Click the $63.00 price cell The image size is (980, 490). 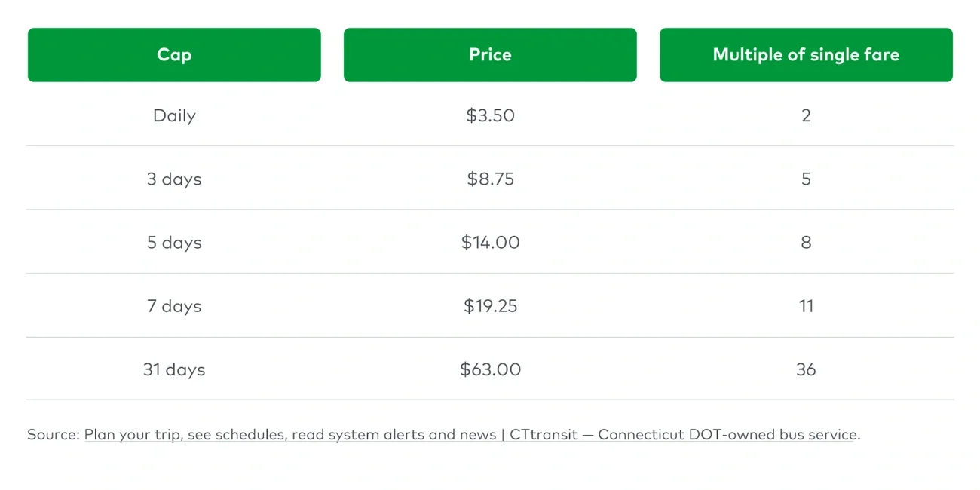point(490,369)
